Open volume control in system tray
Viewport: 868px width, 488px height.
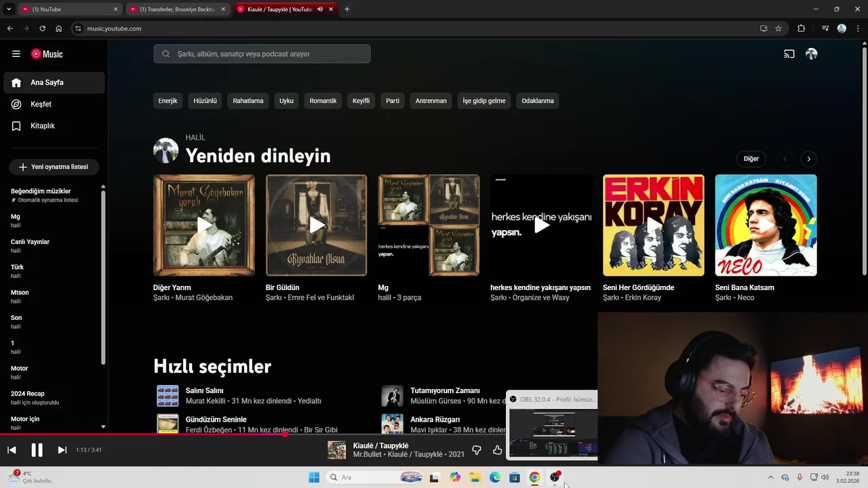pyautogui.click(x=825, y=477)
